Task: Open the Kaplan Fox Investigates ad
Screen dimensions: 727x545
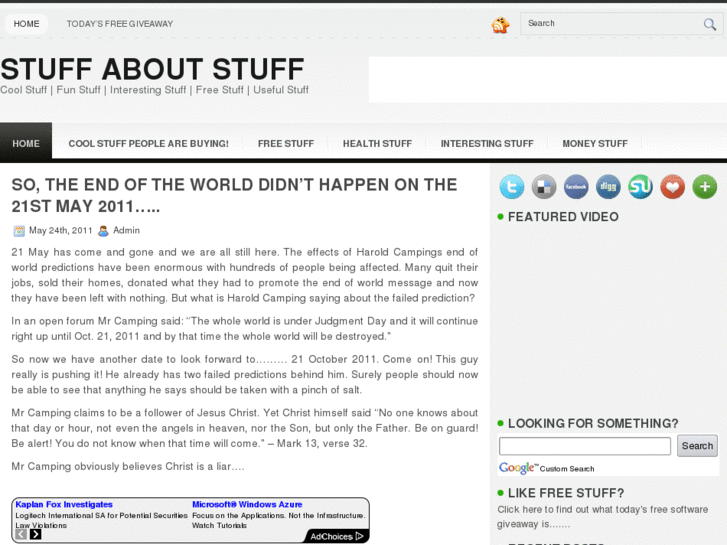Action: click(64, 504)
